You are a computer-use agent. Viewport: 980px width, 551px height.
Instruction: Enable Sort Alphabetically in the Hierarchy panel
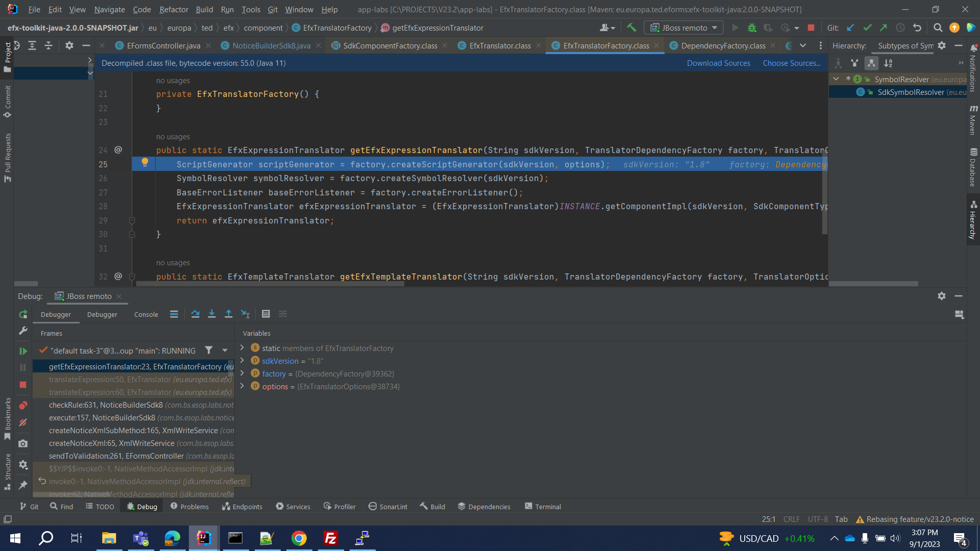(x=888, y=63)
